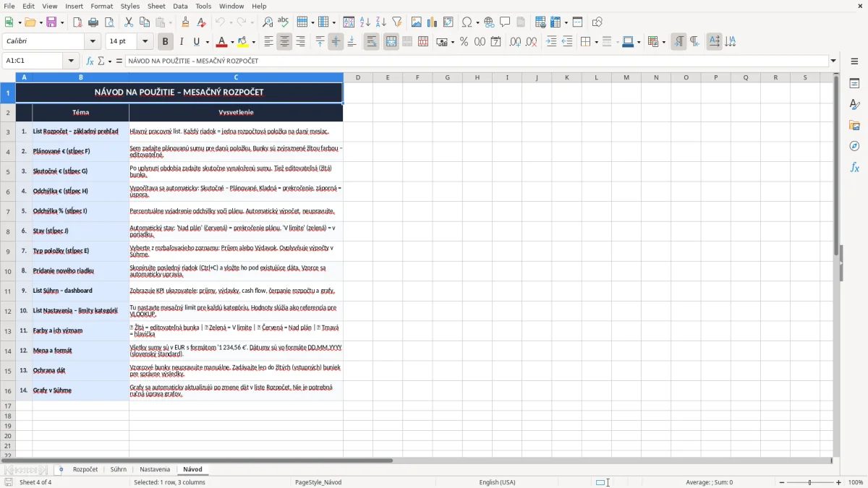This screenshot has width=868, height=488.
Task: Click Increase Indent icon
Action: coord(551,42)
